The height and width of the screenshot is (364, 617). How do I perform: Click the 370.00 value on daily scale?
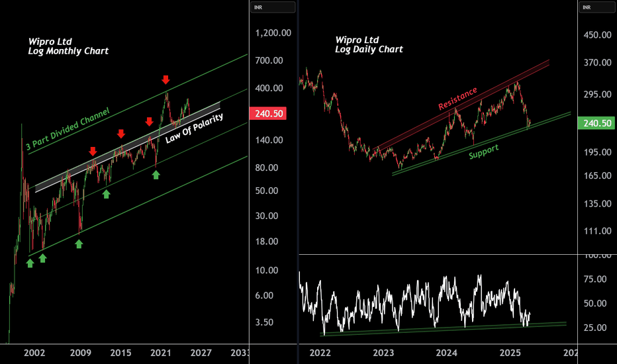coord(597,63)
